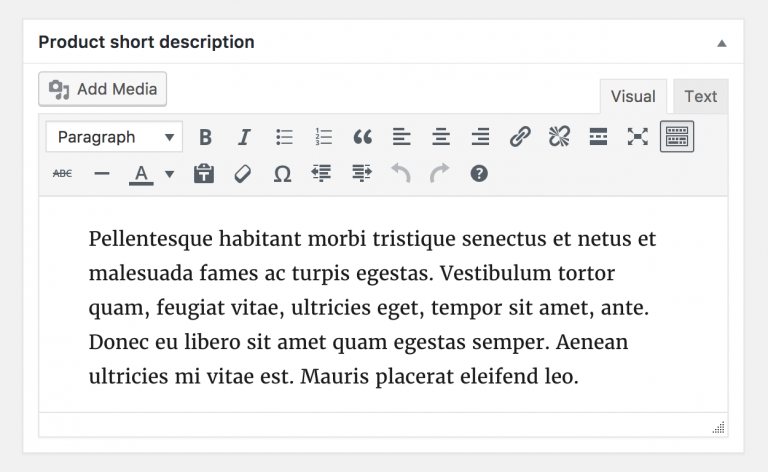Enter distraction-free fullscreen mode

pos(638,137)
